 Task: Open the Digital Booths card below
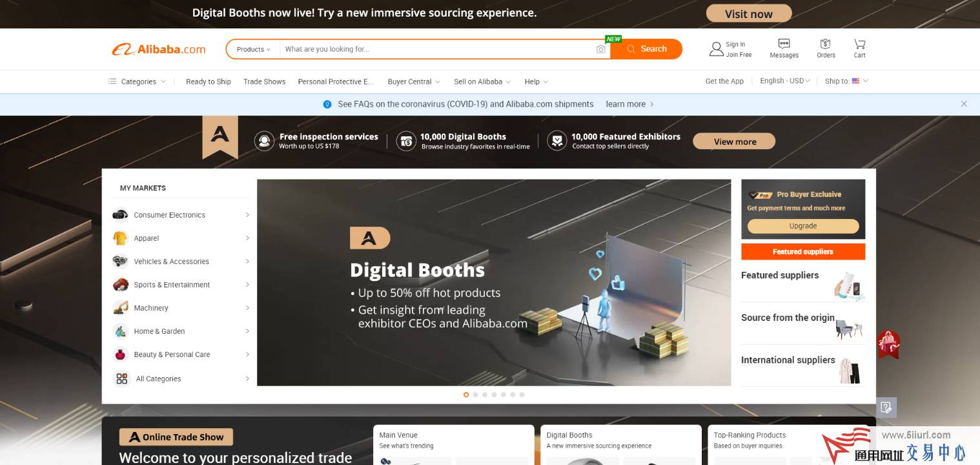(x=621, y=444)
